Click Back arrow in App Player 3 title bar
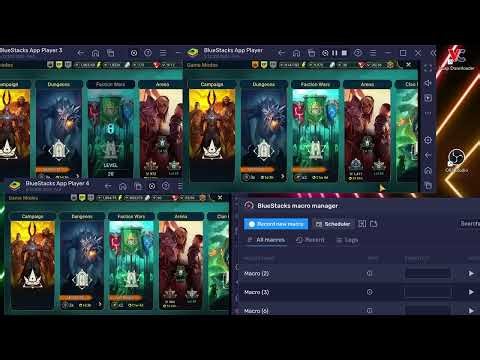 [80, 53]
